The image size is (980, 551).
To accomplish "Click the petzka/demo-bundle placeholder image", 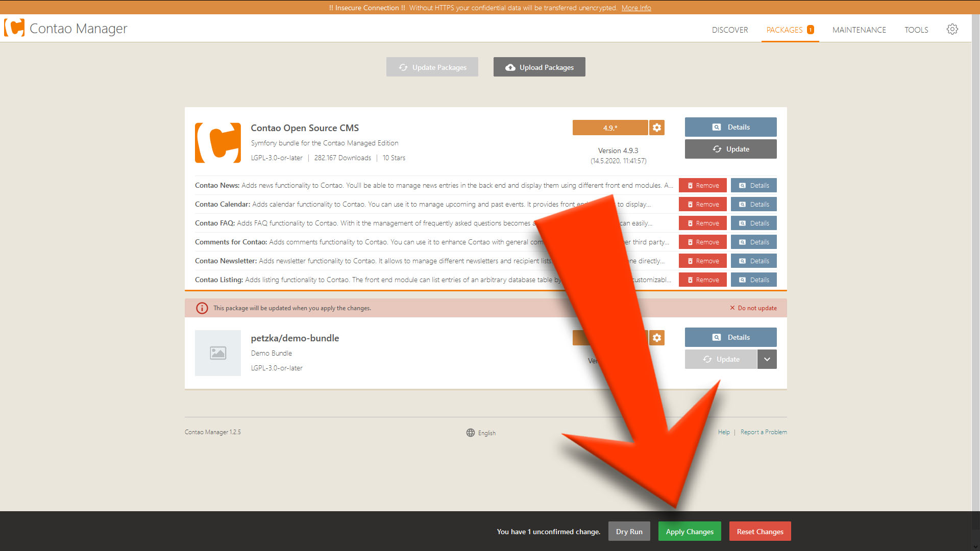I will [218, 353].
